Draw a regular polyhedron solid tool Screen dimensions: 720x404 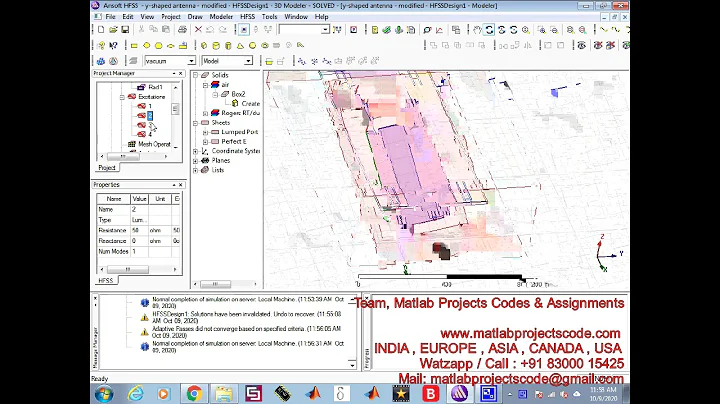(228, 45)
